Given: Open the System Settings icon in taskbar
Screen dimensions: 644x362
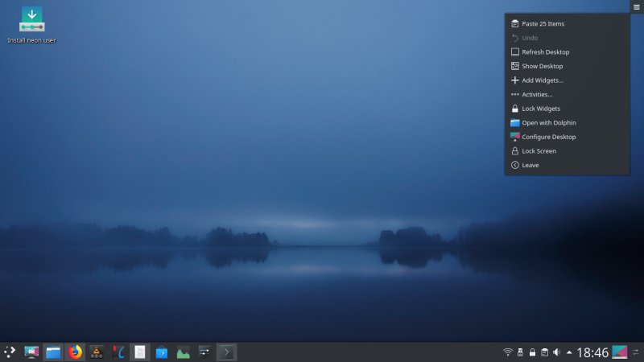Looking at the screenshot, I should (31, 352).
